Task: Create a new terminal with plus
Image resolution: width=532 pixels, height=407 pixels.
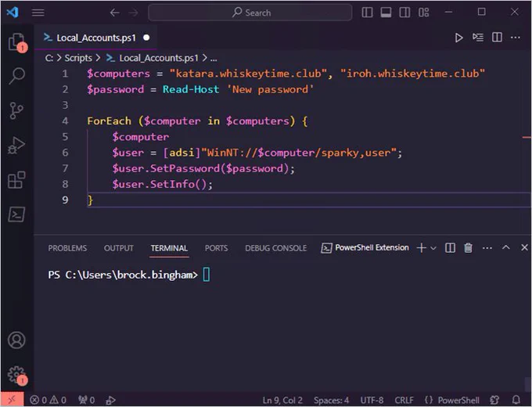Action: 421,248
